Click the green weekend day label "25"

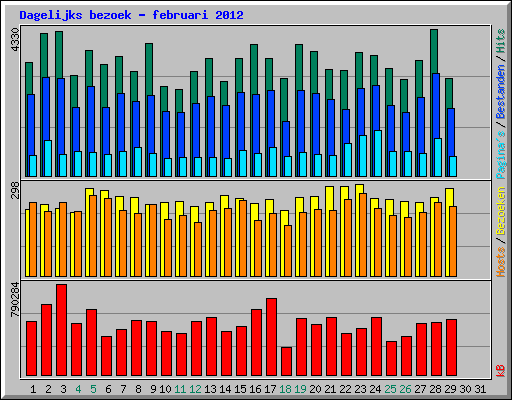[390, 389]
